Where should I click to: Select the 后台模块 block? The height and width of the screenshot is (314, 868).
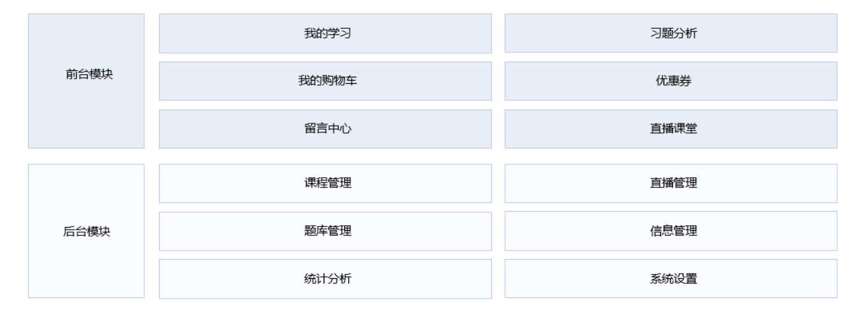86,231
